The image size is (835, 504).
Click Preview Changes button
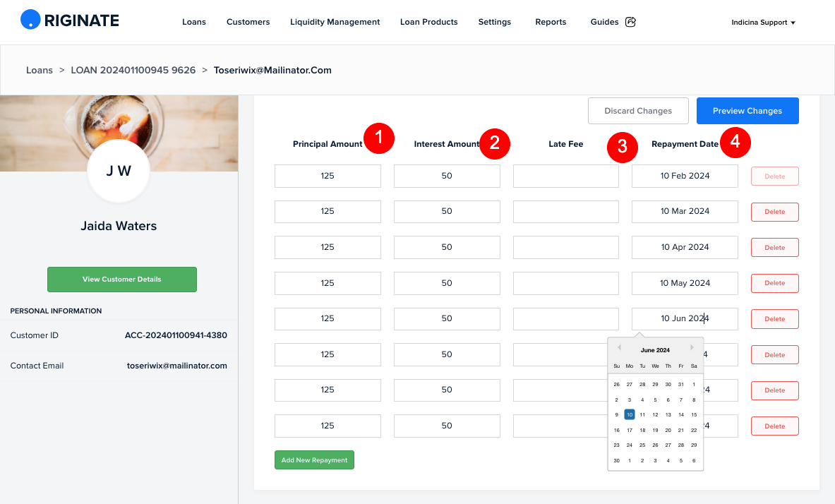(747, 111)
